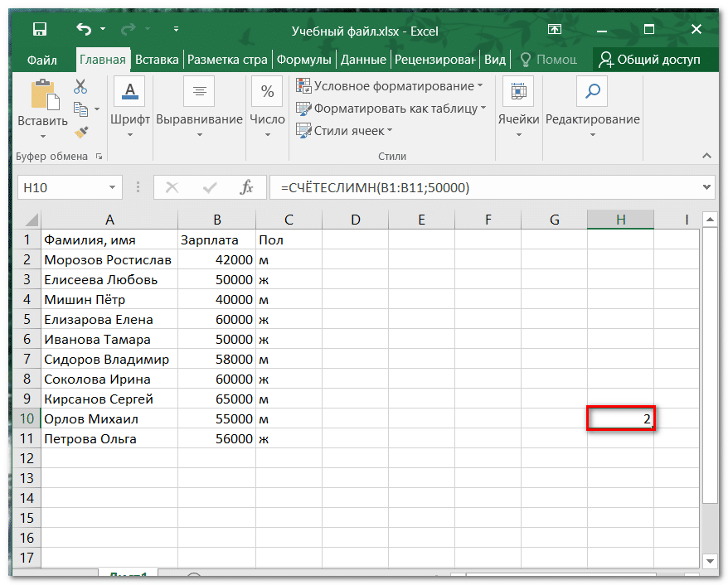Switch to the Формулы ribbon tab
Screen dimensions: 728x585
click(303, 60)
